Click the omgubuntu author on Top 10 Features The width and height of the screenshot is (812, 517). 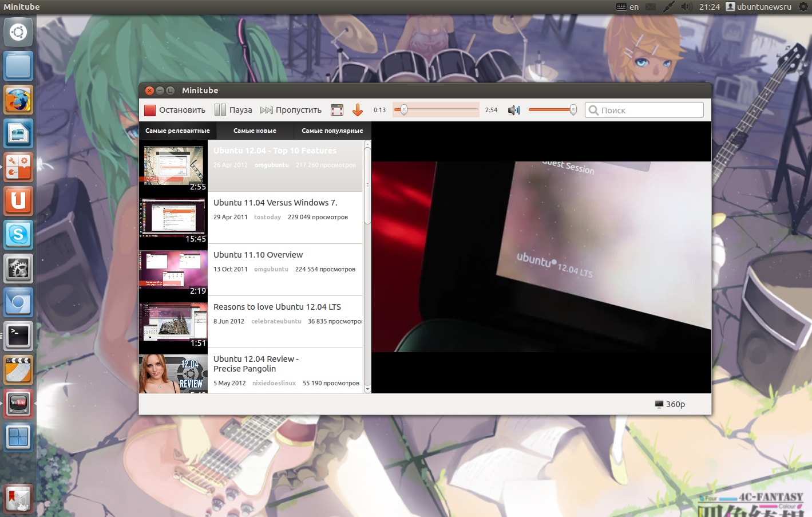tap(272, 165)
